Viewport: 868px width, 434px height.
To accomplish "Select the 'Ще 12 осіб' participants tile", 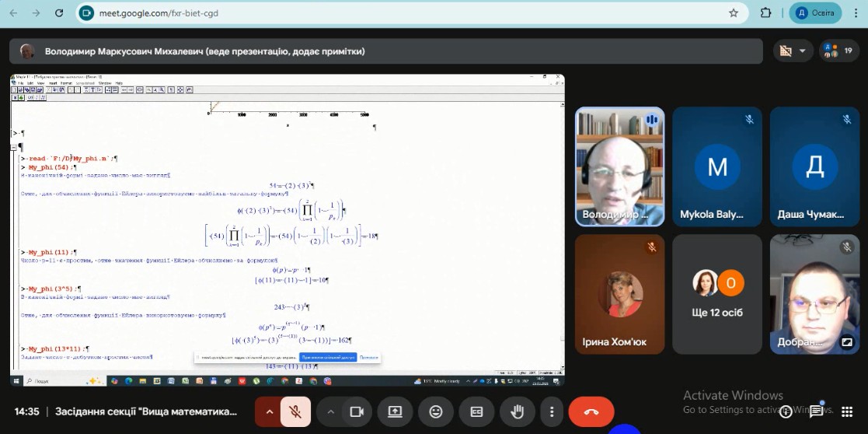I will (x=716, y=294).
